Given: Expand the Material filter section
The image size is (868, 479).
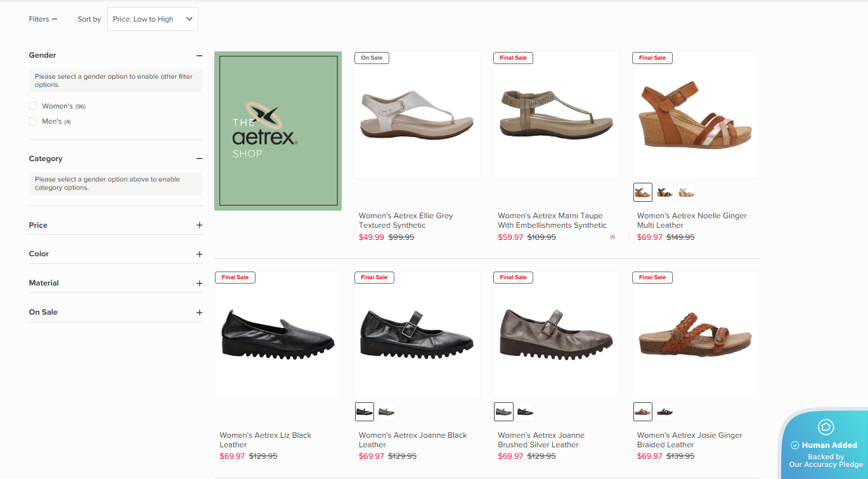Looking at the screenshot, I should 199,284.
